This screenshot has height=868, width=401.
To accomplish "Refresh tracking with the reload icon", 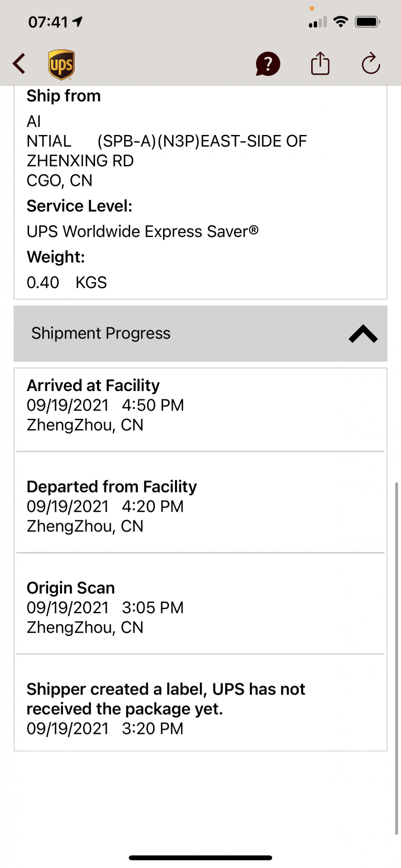I will (371, 63).
